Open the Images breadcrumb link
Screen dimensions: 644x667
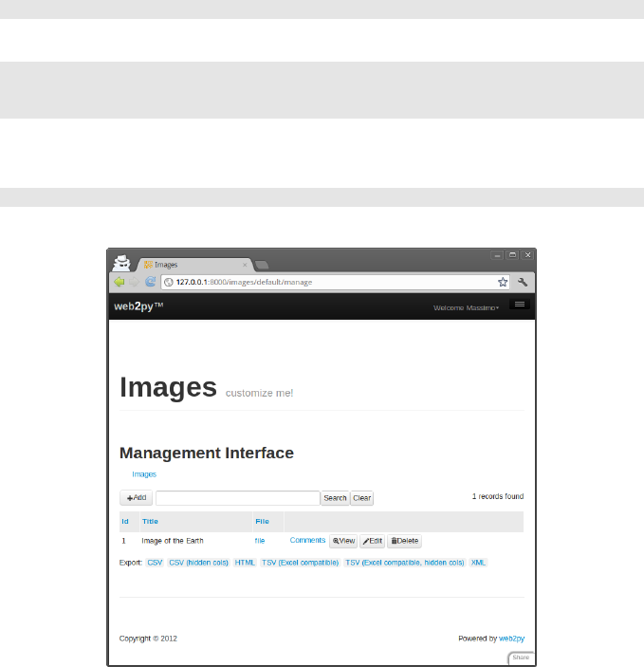pyautogui.click(x=144, y=474)
